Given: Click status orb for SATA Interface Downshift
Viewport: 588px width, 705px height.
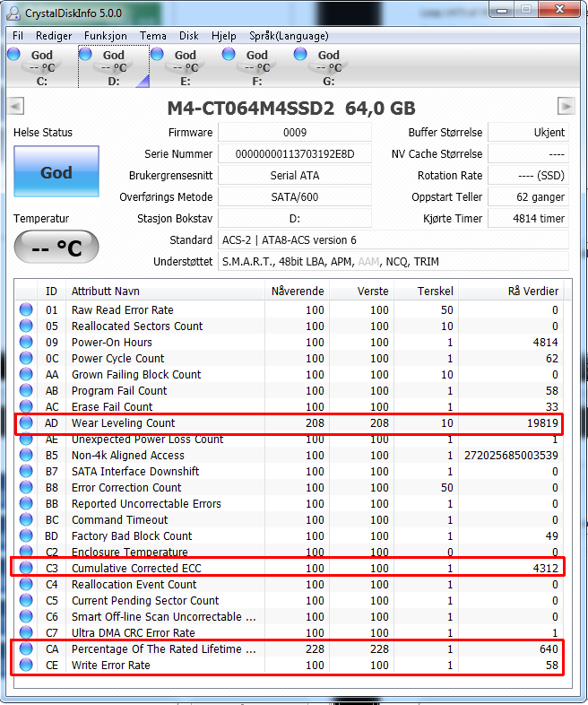Looking at the screenshot, I should (x=26, y=471).
